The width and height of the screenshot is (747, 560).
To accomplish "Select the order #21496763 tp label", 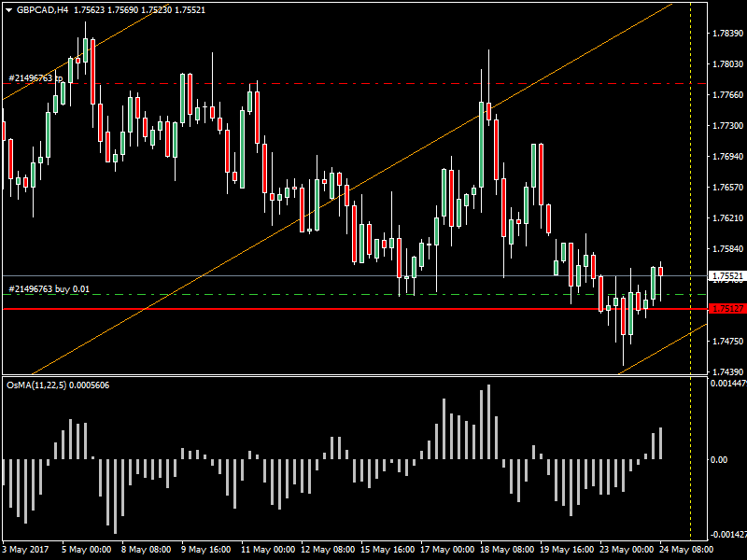I will (35, 78).
